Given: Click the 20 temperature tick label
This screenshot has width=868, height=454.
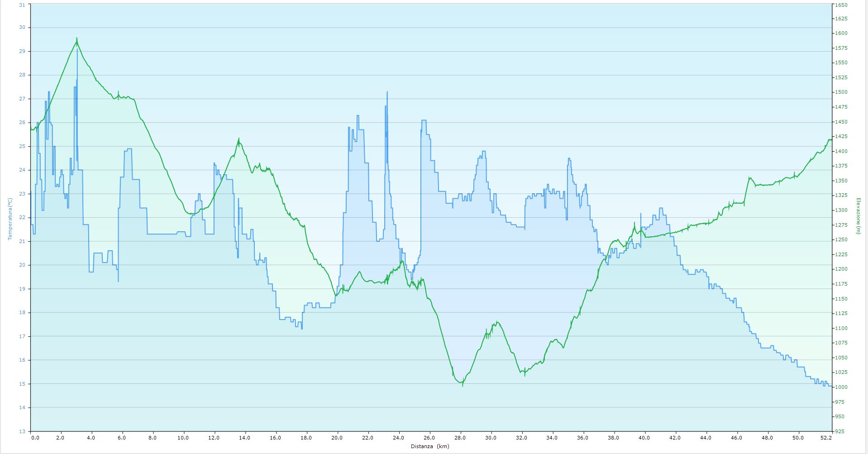Looking at the screenshot, I should (x=22, y=265).
